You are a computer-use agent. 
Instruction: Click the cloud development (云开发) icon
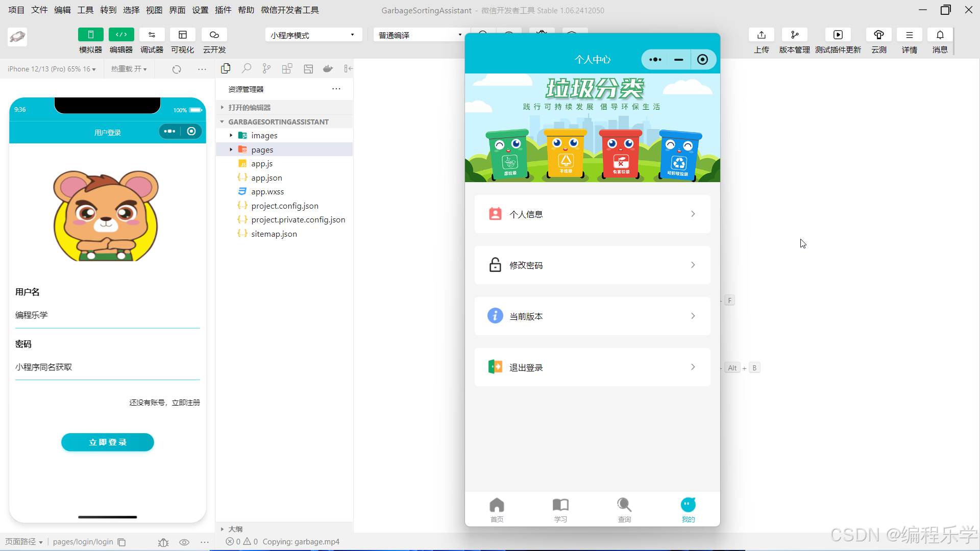[214, 35]
